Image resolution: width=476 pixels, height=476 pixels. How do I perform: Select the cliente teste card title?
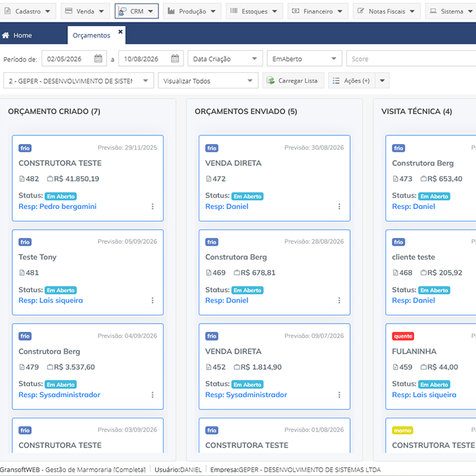413,257
